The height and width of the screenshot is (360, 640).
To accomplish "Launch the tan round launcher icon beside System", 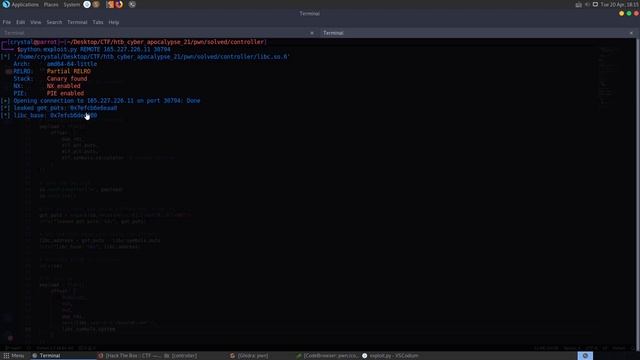I will [96, 4].
